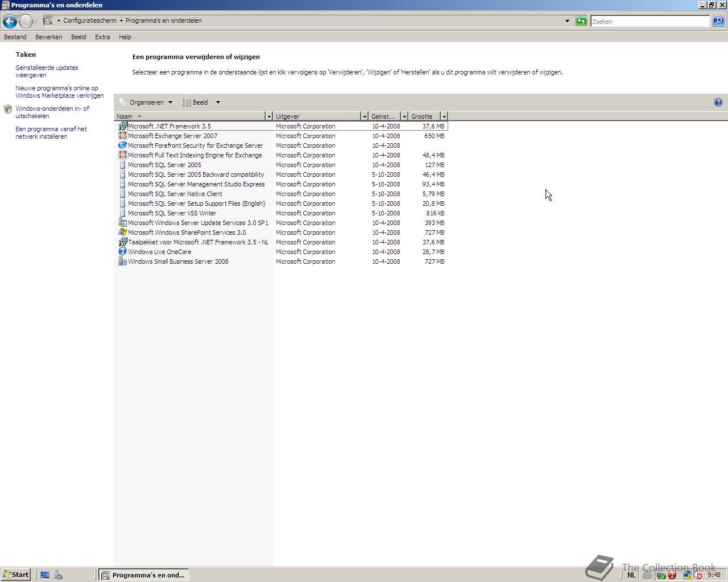Sort by the Uitgever column header
728x582 pixels.
point(317,116)
